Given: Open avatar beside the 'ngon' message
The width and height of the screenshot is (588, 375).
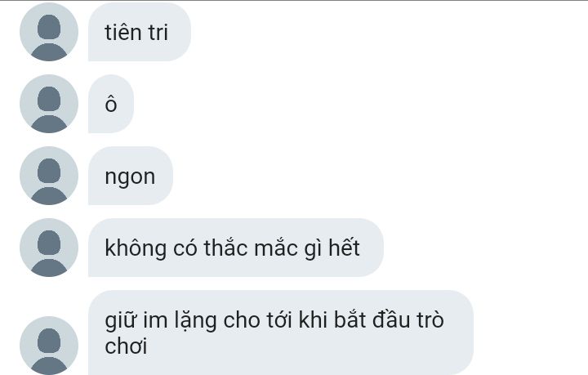Looking at the screenshot, I should 49,176.
